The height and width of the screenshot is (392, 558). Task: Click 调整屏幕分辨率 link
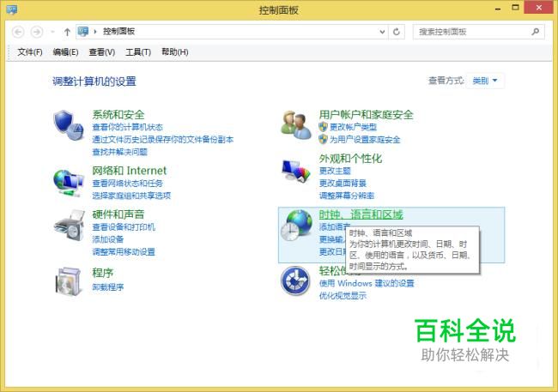(x=346, y=196)
